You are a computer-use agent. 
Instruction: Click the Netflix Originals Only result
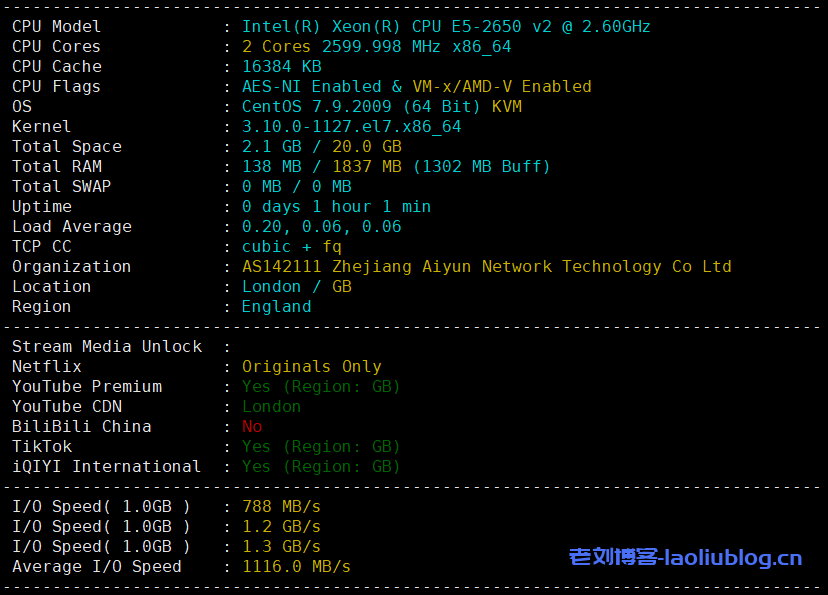coord(311,366)
